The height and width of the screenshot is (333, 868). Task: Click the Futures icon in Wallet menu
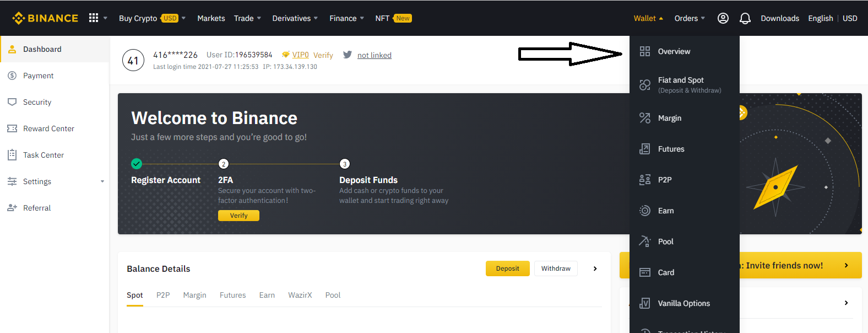645,149
